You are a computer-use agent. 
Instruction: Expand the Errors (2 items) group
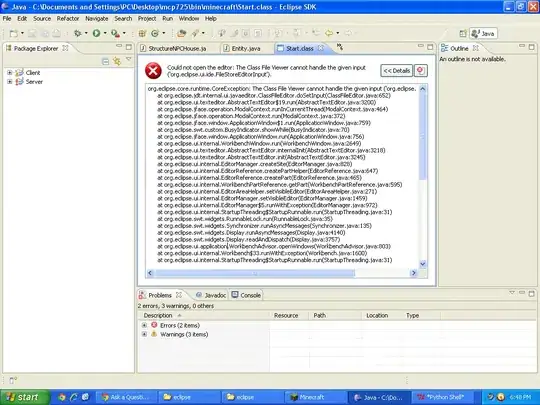point(144,325)
